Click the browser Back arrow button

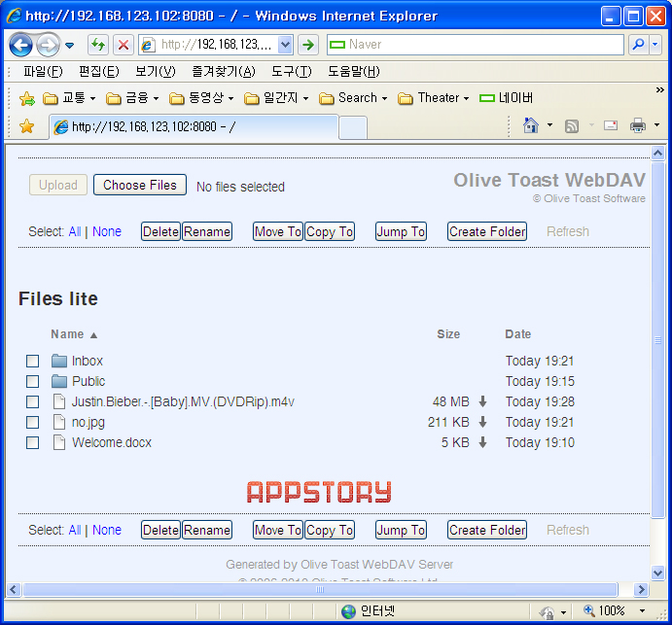point(20,45)
